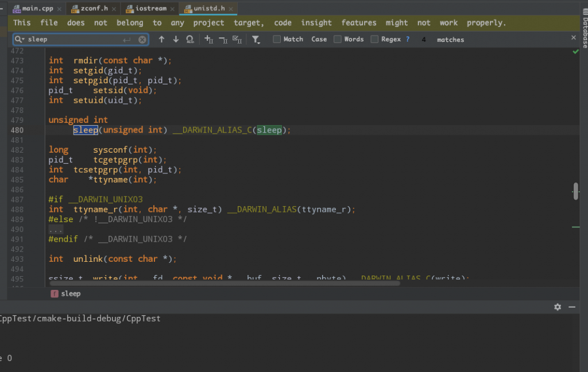
Task: Click the line marker stripe in scrollbar
Action: [575, 227]
